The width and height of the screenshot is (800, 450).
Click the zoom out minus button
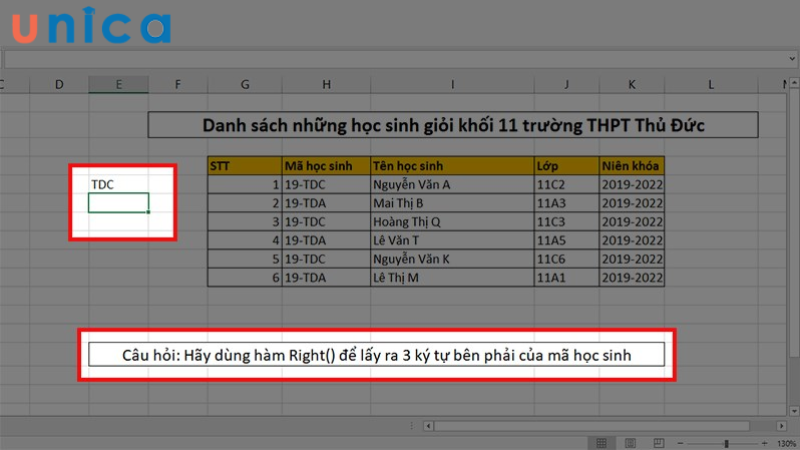680,443
